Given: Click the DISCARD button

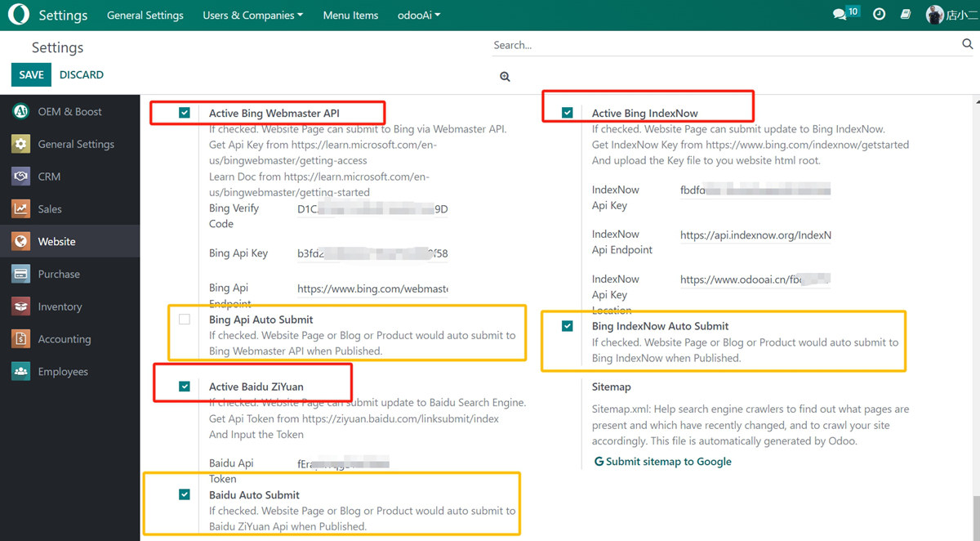Looking at the screenshot, I should coord(82,74).
